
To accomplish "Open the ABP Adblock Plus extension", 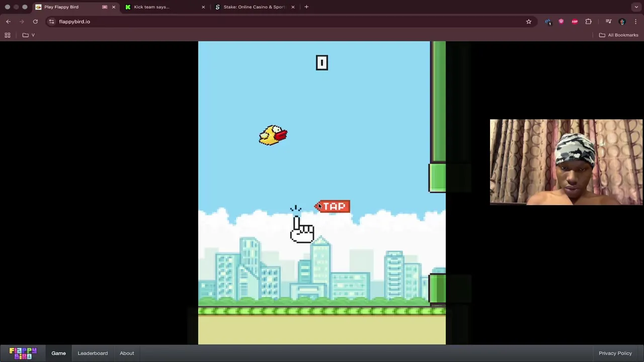I will point(575,22).
